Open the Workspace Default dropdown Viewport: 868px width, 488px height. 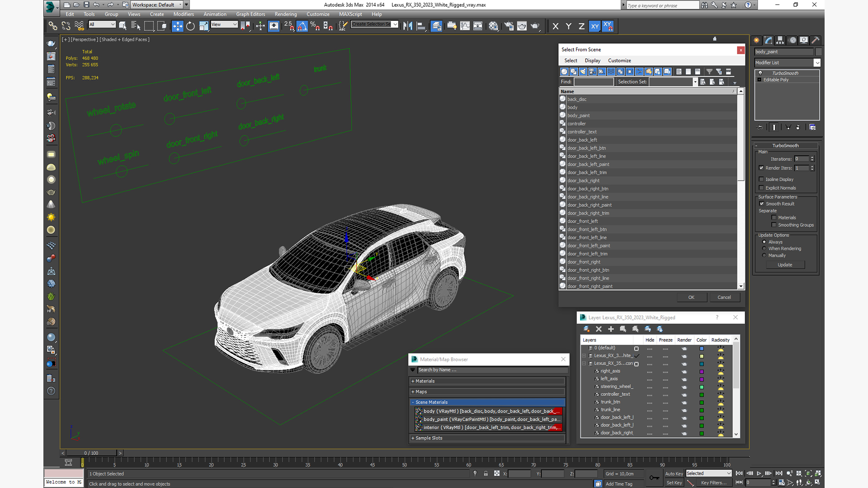pyautogui.click(x=157, y=5)
